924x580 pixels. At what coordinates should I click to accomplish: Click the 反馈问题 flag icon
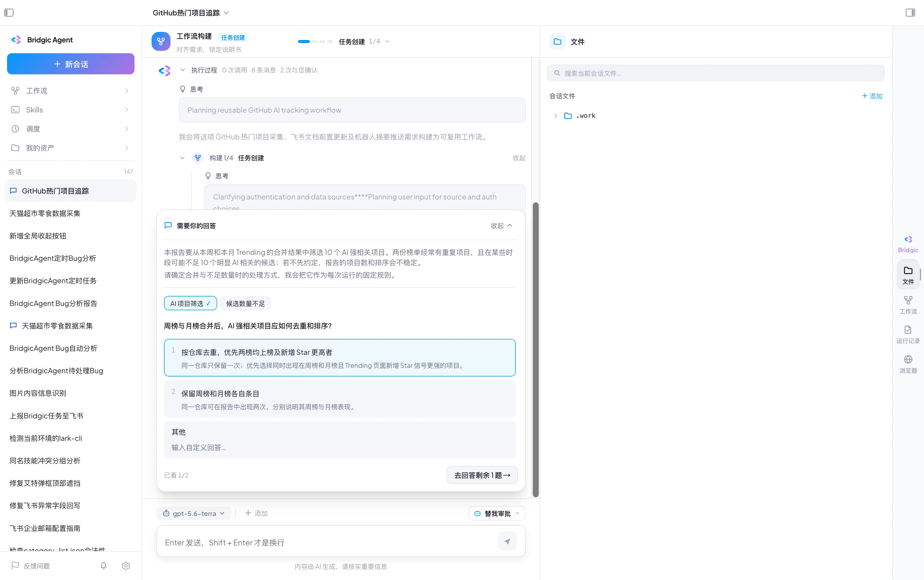coord(15,565)
